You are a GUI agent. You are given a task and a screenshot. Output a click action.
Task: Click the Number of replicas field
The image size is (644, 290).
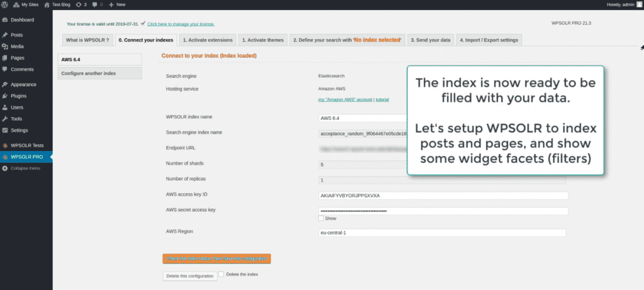tap(443, 181)
